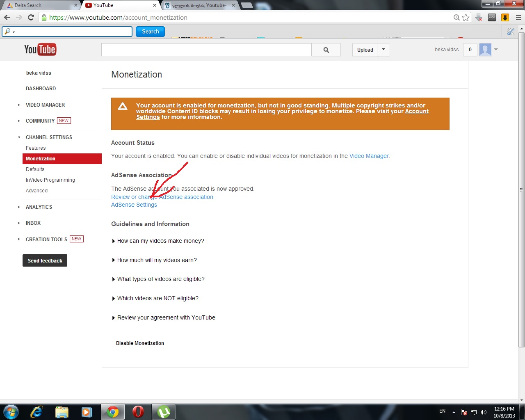Open the Action Center flag icon
The width and height of the screenshot is (525, 420).
point(464,412)
